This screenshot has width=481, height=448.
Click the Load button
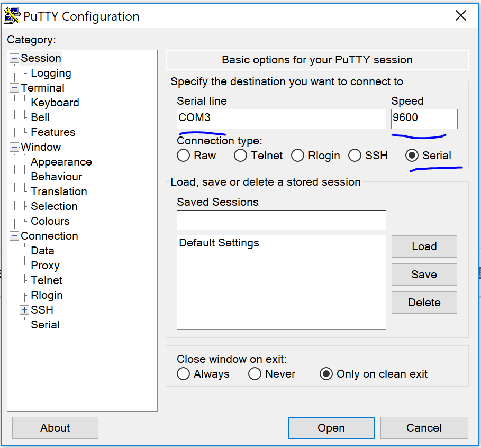[x=424, y=246]
